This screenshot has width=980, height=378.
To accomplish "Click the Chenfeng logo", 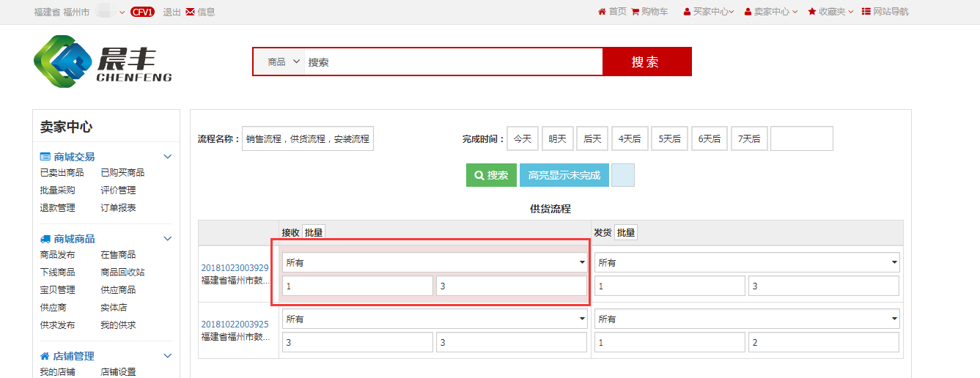I will click(103, 62).
